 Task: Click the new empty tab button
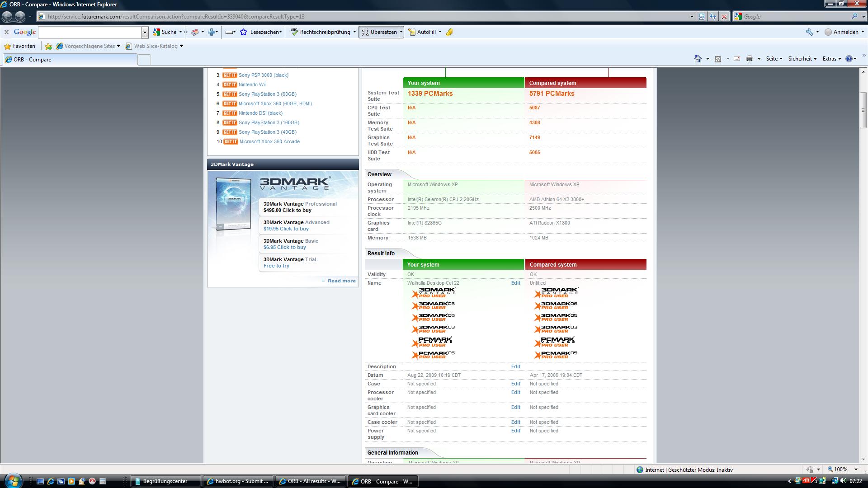[144, 60]
